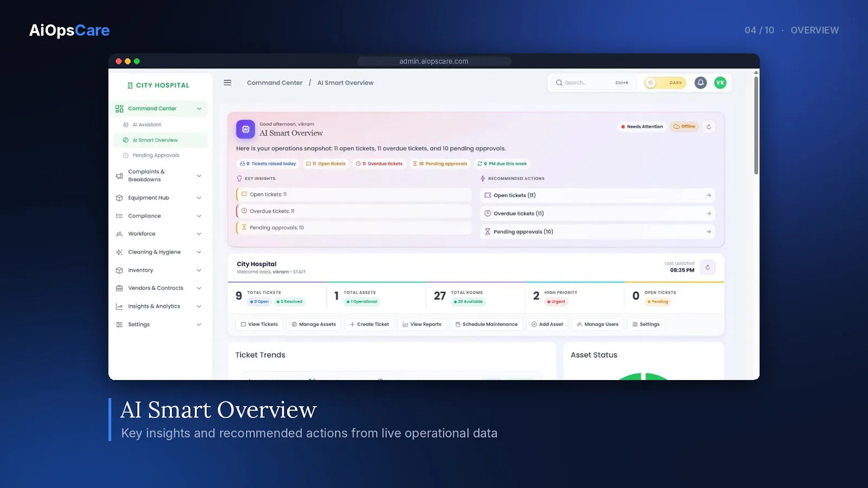This screenshot has height=488, width=868.
Task: Click the Manage Users button
Action: [597, 324]
